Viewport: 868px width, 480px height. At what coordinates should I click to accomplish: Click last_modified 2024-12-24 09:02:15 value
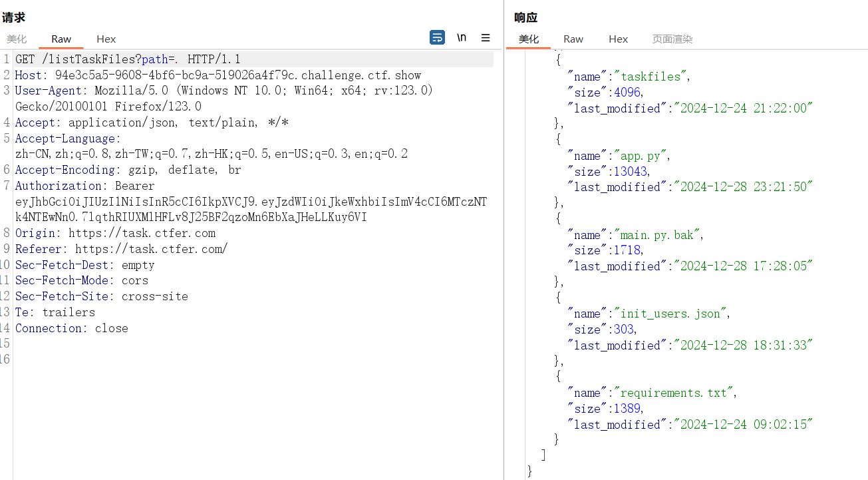coord(744,425)
